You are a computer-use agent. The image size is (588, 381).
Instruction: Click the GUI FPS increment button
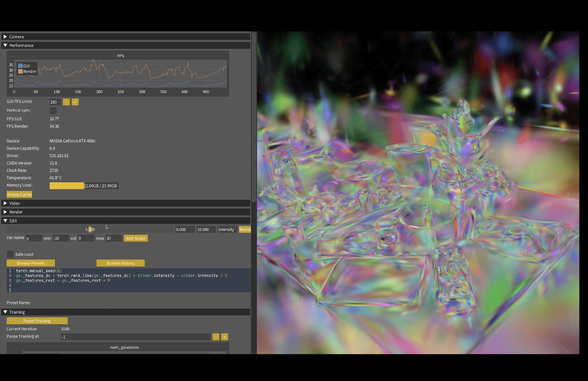pos(75,102)
